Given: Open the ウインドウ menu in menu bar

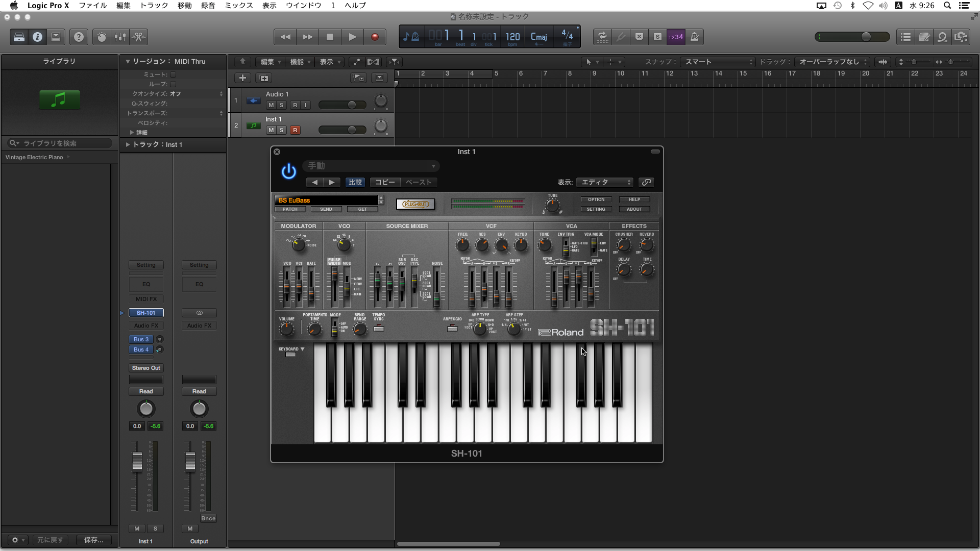Looking at the screenshot, I should (x=303, y=6).
